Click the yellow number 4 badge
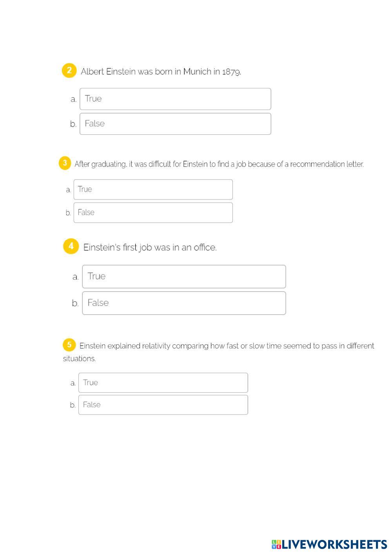 pos(71,246)
